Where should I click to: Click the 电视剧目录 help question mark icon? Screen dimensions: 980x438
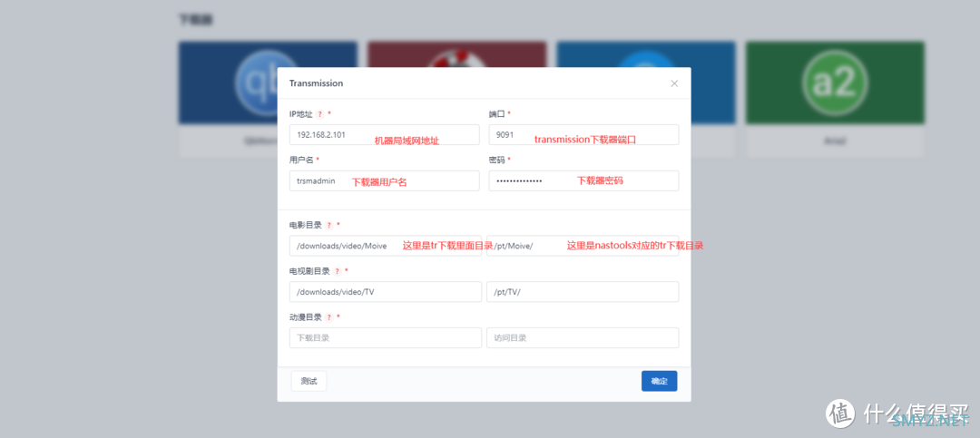338,271
